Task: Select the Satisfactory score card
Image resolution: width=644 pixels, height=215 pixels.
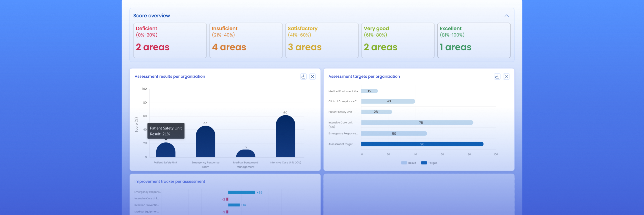Action: 322,40
